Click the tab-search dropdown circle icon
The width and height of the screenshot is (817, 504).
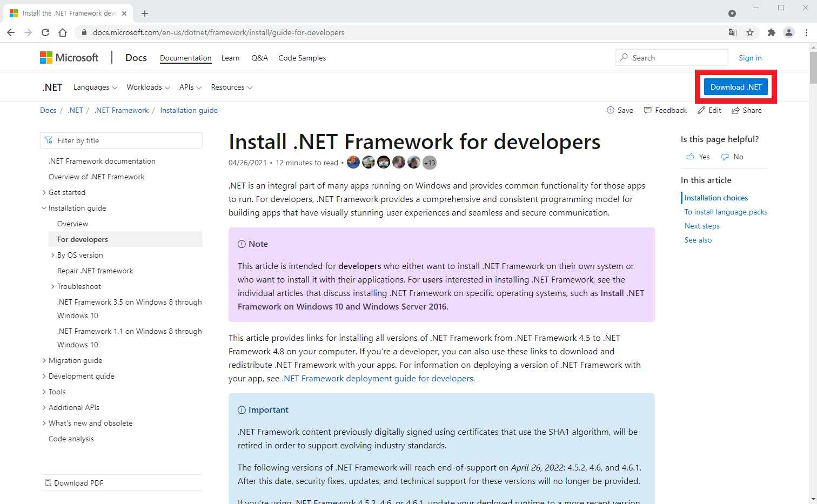732,14
